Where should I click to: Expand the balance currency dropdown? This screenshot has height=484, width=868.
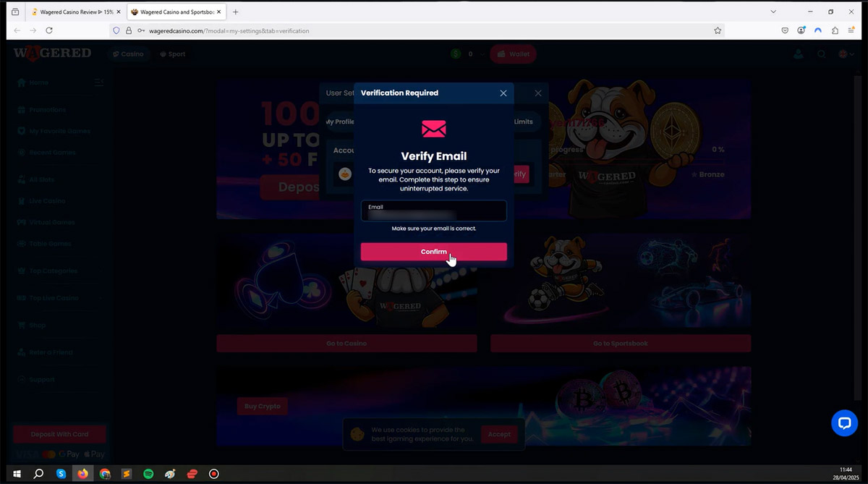click(x=480, y=54)
